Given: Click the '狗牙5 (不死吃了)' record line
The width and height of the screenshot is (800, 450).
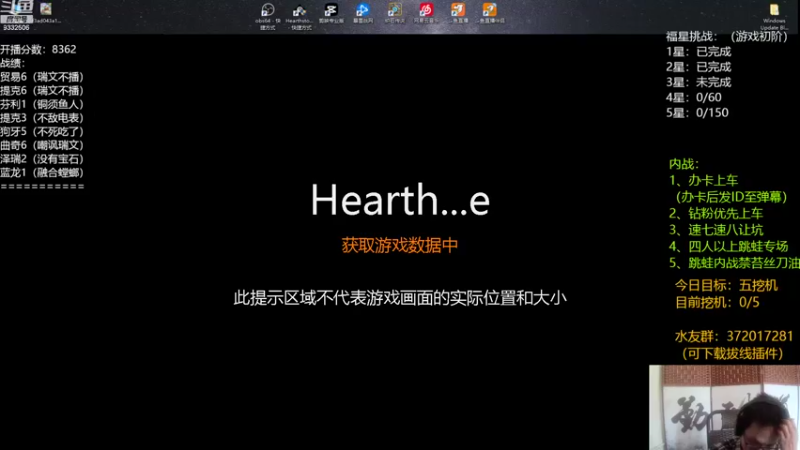Looking at the screenshot, I should 42,132.
